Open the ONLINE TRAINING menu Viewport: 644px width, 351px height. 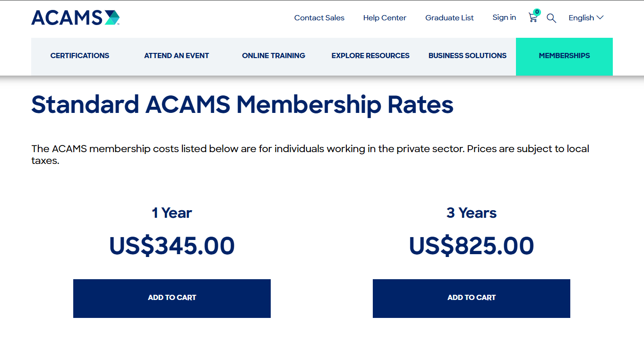pyautogui.click(x=274, y=55)
